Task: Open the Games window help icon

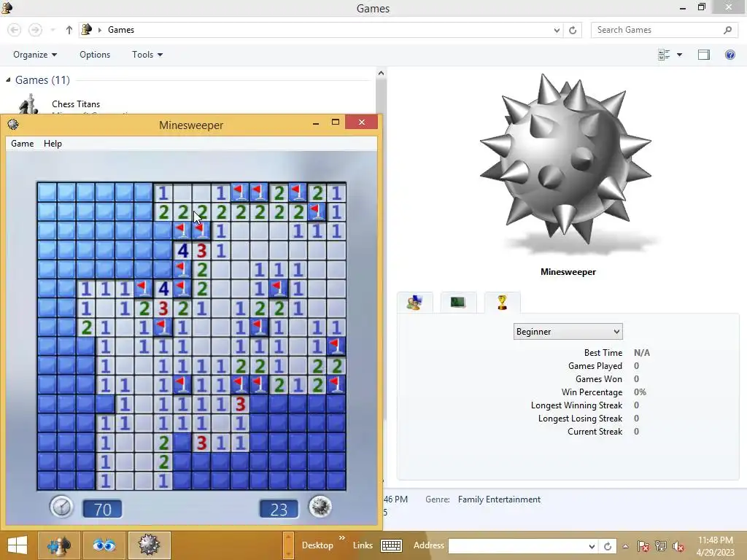Action: 729,55
